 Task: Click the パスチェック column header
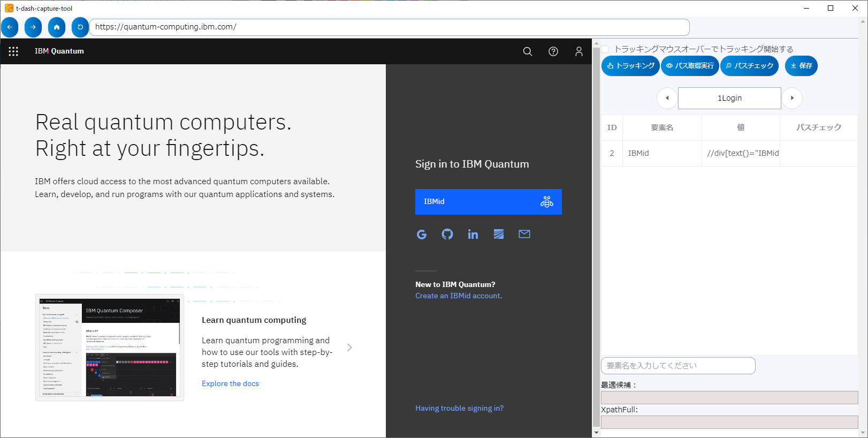click(x=819, y=127)
